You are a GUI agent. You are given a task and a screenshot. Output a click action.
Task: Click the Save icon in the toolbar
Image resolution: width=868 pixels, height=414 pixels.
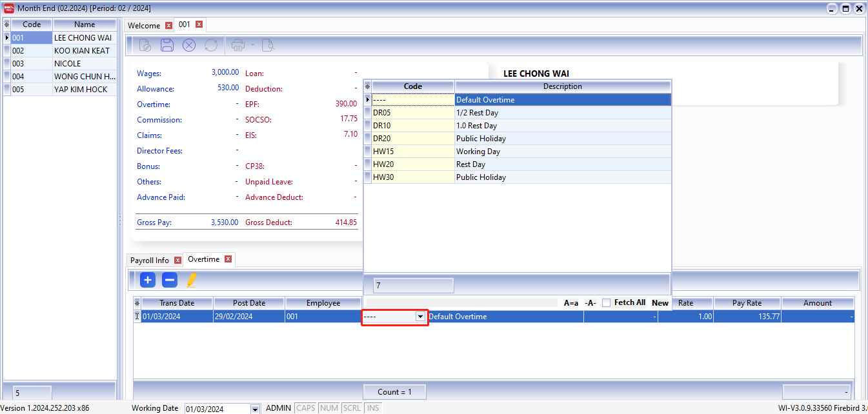pos(167,45)
